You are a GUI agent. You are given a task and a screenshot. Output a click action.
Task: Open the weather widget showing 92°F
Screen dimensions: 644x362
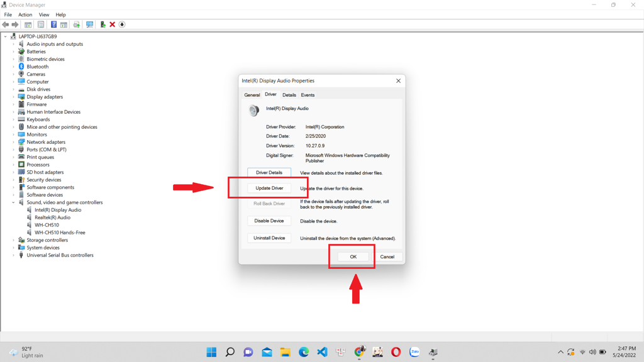point(26,352)
